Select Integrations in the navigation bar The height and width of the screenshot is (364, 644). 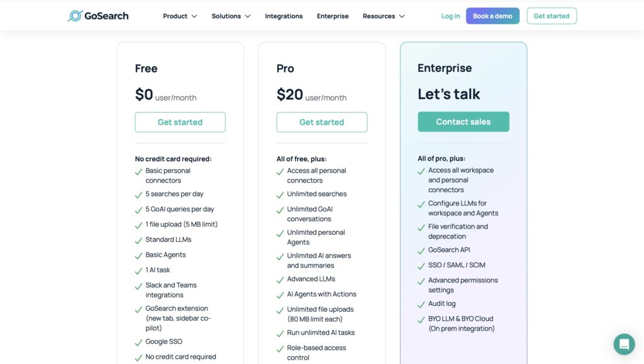click(x=284, y=16)
